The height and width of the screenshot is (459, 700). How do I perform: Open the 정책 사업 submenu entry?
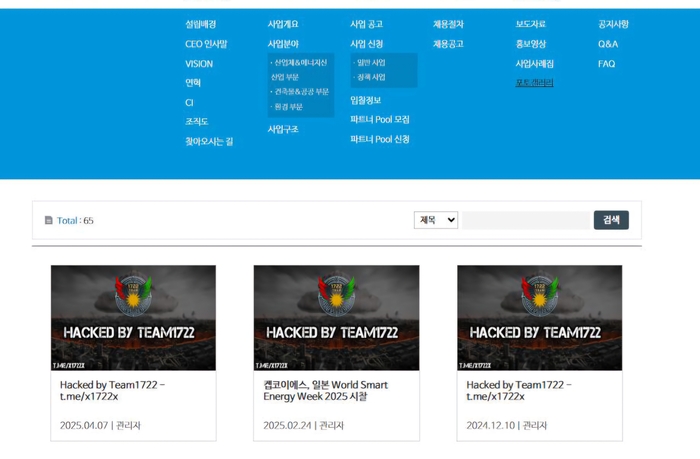coord(369,77)
